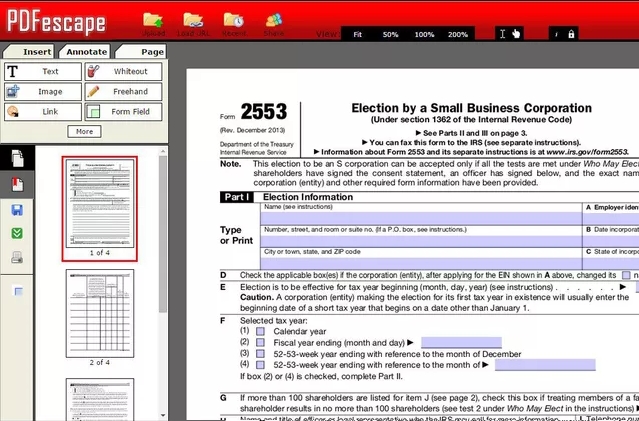This screenshot has width=639, height=421.
Task: Select the Text insert tool
Action: pos(43,71)
